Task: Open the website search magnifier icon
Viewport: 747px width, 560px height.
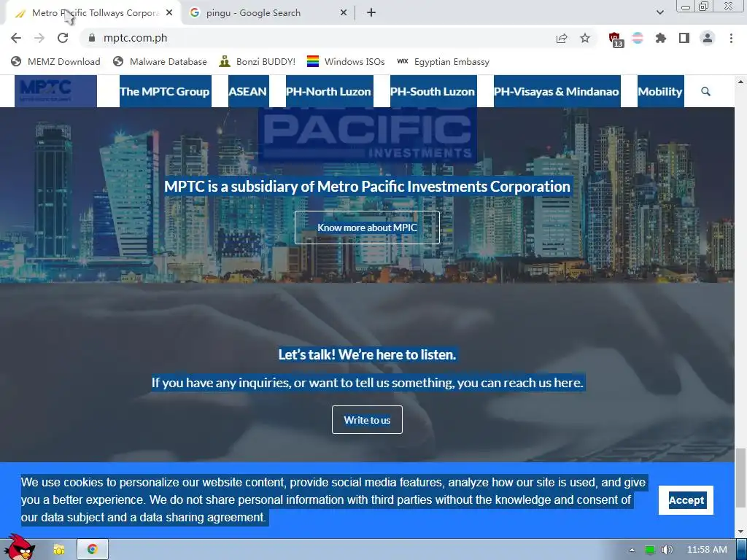Action: [705, 91]
